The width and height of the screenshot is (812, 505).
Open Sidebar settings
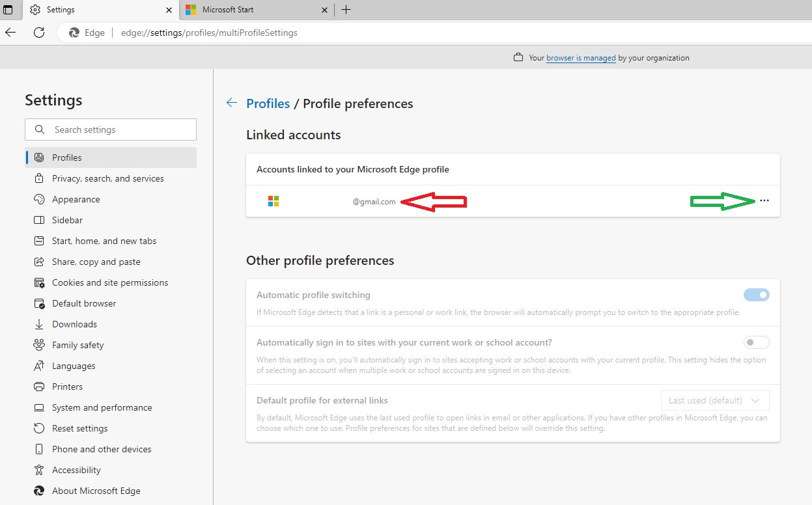point(111,220)
